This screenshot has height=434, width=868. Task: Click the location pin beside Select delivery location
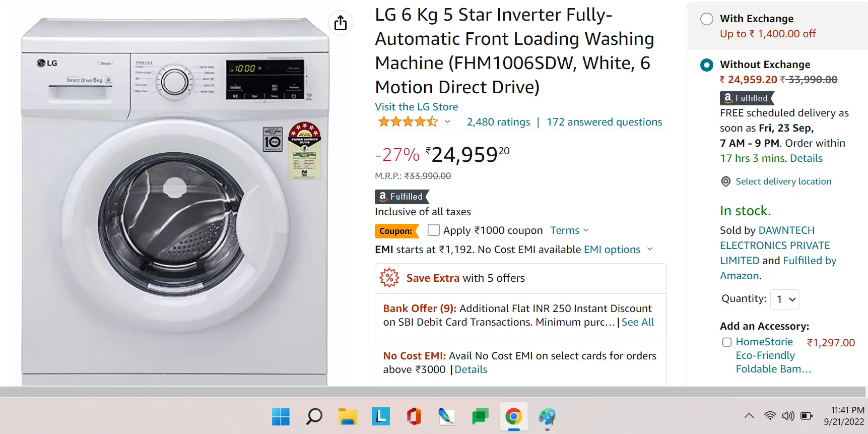pos(725,181)
